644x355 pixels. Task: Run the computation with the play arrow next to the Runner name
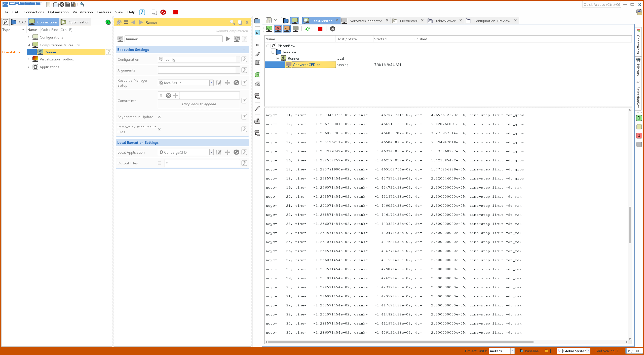pyautogui.click(x=228, y=39)
